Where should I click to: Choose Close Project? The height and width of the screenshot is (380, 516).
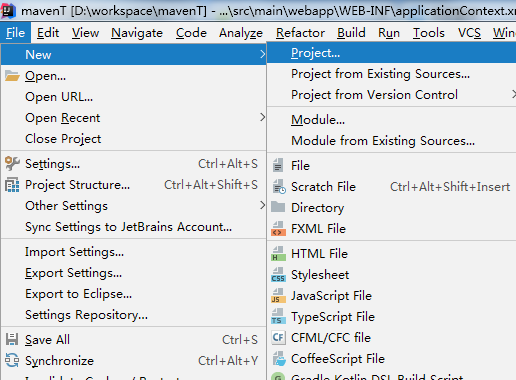(134, 139)
